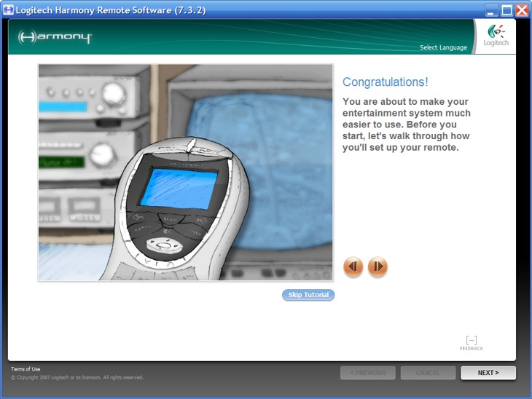Screen dimensions: 532x399
Task: Click the orange step-back tutorial button
Action: tap(353, 266)
